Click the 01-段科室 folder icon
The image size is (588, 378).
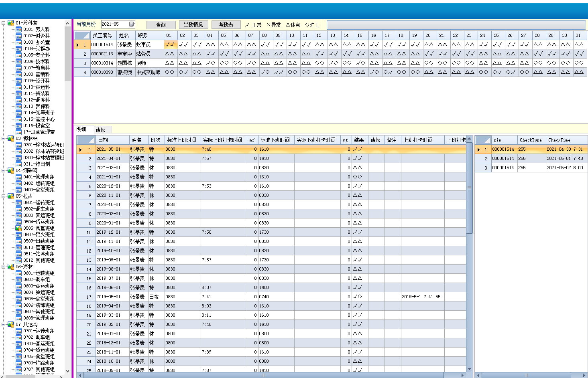11,23
